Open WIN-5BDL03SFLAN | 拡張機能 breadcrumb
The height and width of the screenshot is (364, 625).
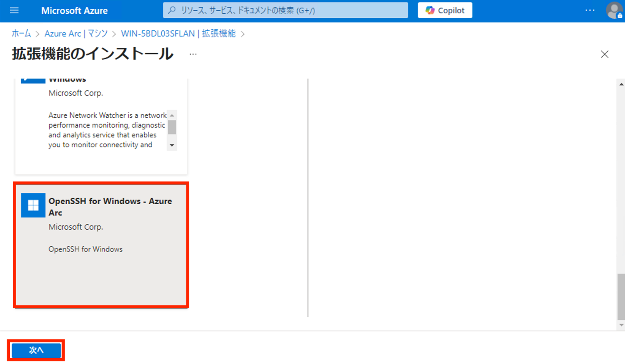click(x=178, y=33)
